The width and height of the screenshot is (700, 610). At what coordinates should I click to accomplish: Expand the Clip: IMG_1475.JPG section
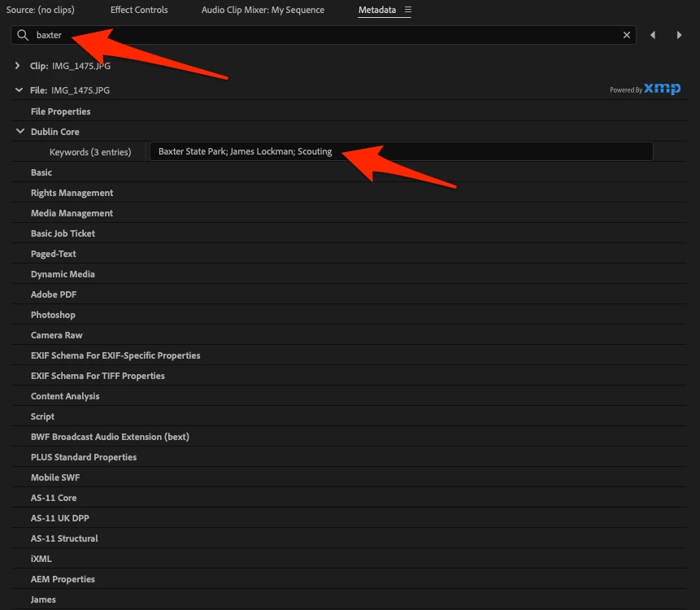[x=17, y=66]
